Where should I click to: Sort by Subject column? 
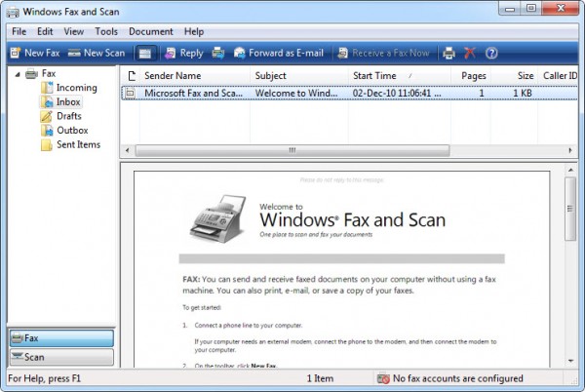point(299,76)
